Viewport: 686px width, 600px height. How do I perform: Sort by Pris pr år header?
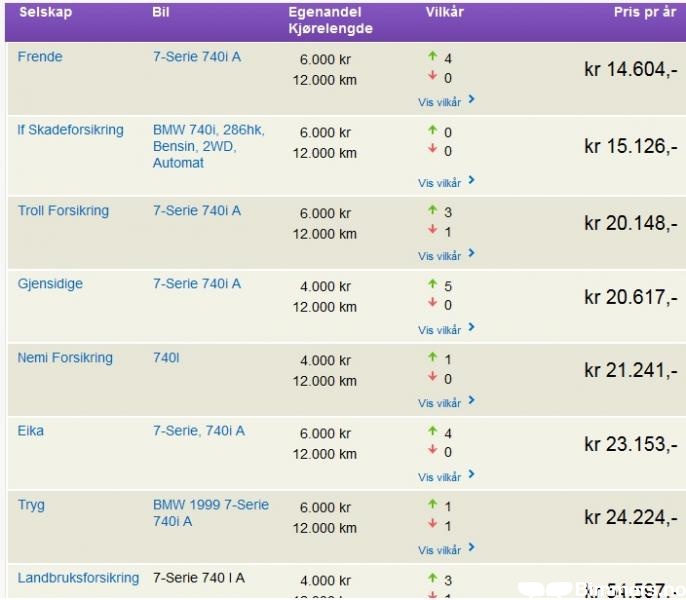click(644, 13)
